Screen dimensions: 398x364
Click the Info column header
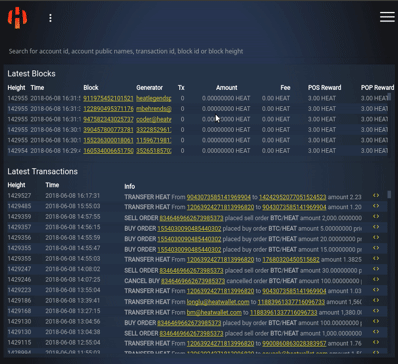pos(130,186)
